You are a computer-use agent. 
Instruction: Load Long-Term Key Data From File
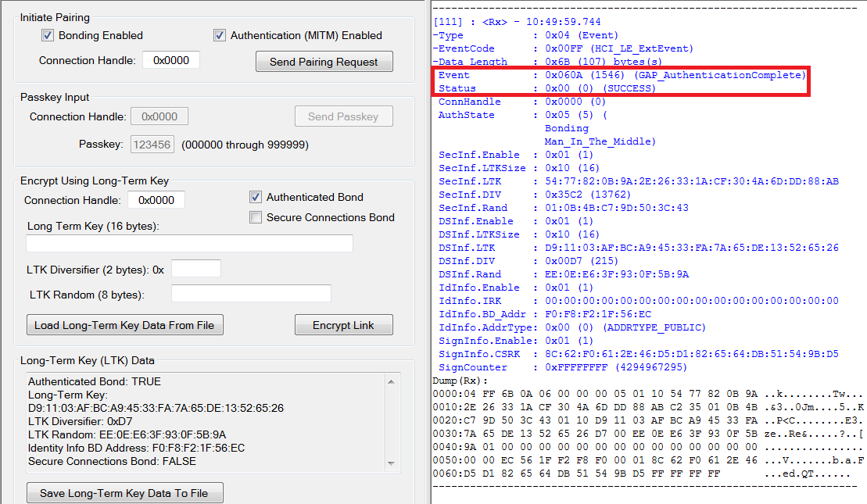tap(125, 325)
